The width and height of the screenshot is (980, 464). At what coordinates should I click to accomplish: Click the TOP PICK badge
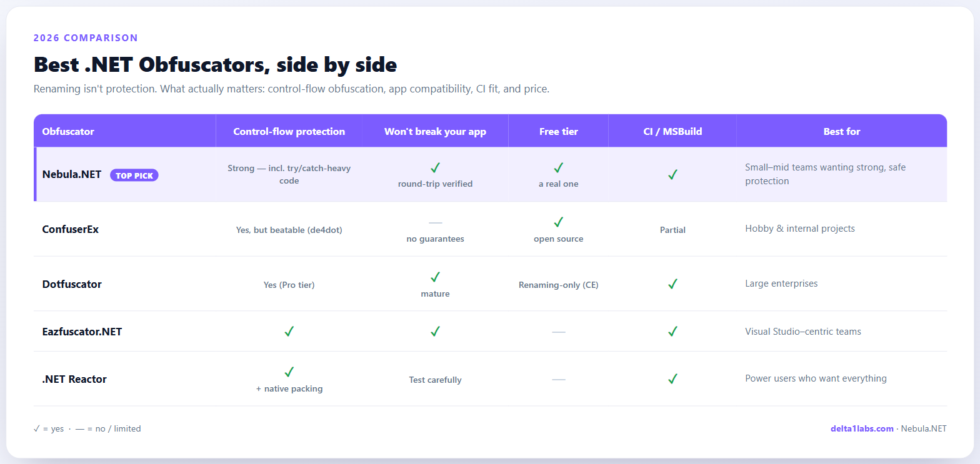pyautogui.click(x=134, y=175)
